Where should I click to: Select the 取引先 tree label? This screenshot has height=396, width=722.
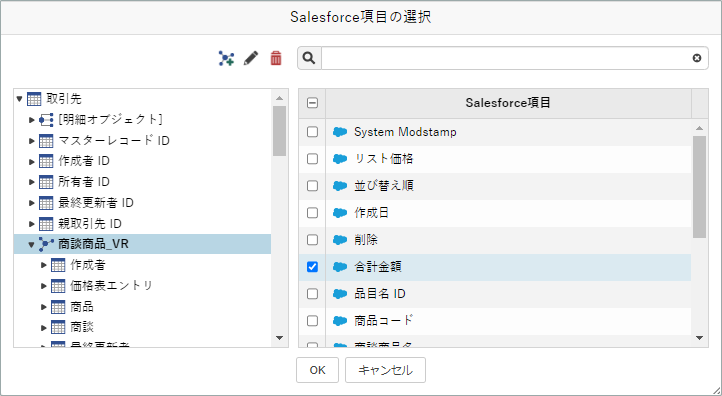(64, 99)
